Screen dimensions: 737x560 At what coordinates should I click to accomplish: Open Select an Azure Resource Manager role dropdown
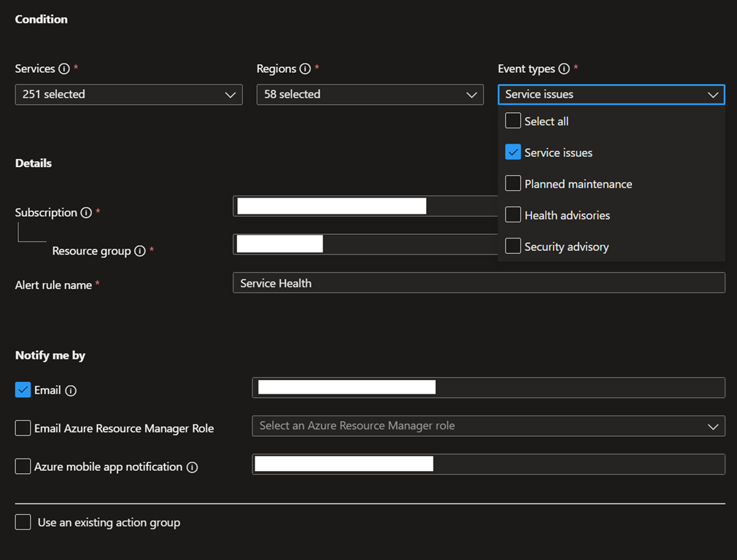point(488,426)
